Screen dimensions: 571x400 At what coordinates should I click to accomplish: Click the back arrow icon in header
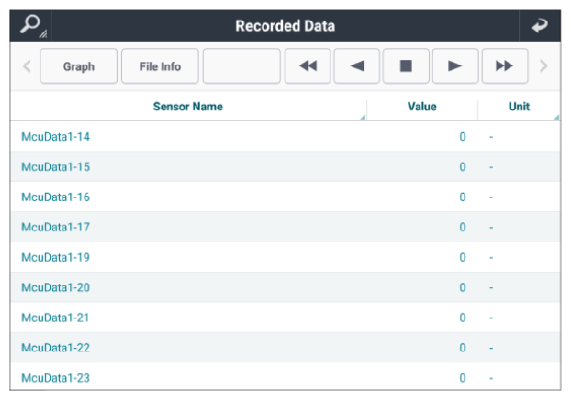pyautogui.click(x=540, y=26)
